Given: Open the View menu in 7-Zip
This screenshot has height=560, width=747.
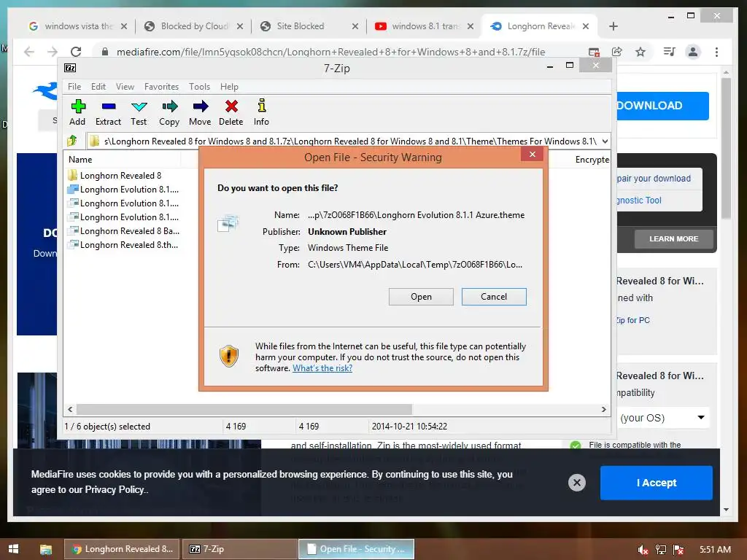Looking at the screenshot, I should click(x=125, y=87).
